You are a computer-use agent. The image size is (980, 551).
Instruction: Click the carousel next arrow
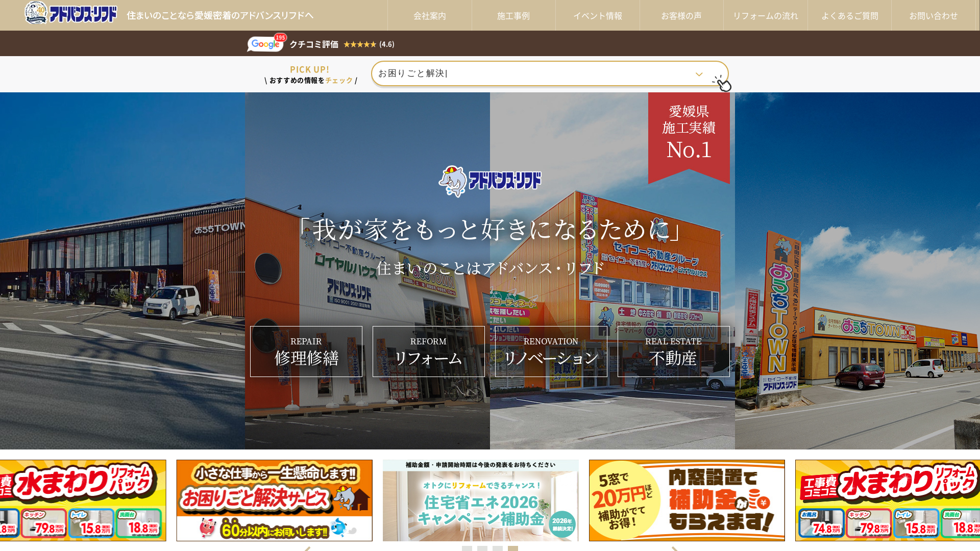pyautogui.click(x=674, y=549)
